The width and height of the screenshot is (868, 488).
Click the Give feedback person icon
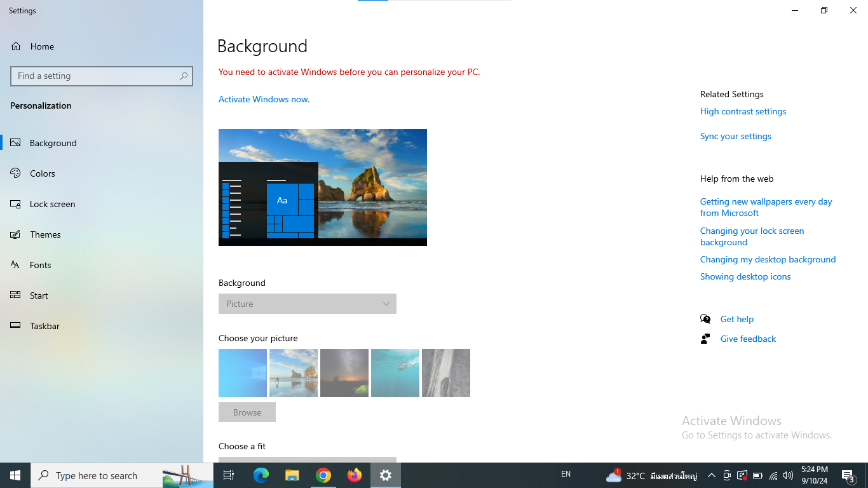(705, 339)
